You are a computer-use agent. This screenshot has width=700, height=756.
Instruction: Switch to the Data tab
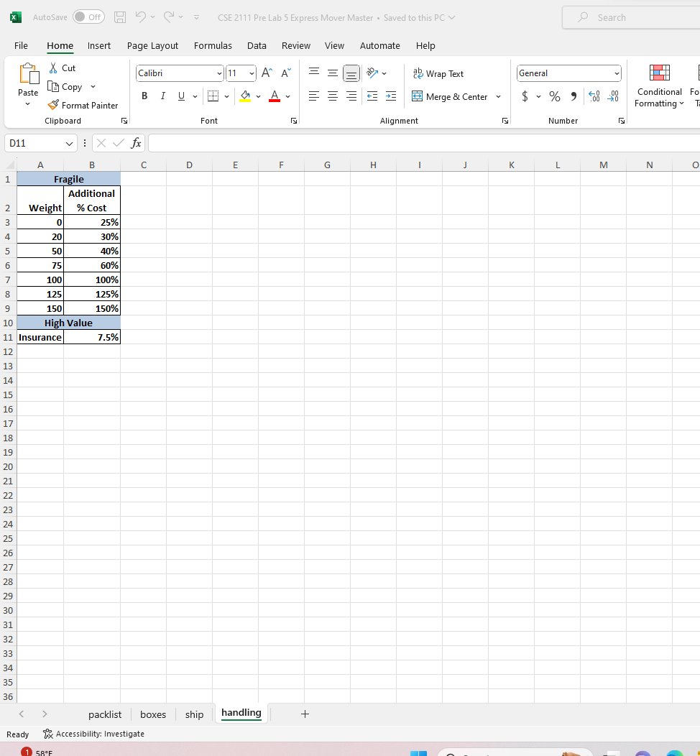pyautogui.click(x=257, y=45)
